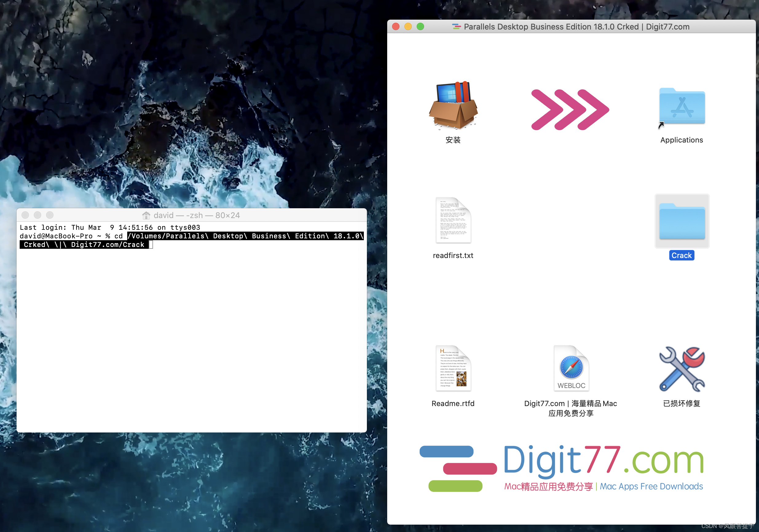Minimize the Parallels Desktop disk image window

[x=408, y=27]
